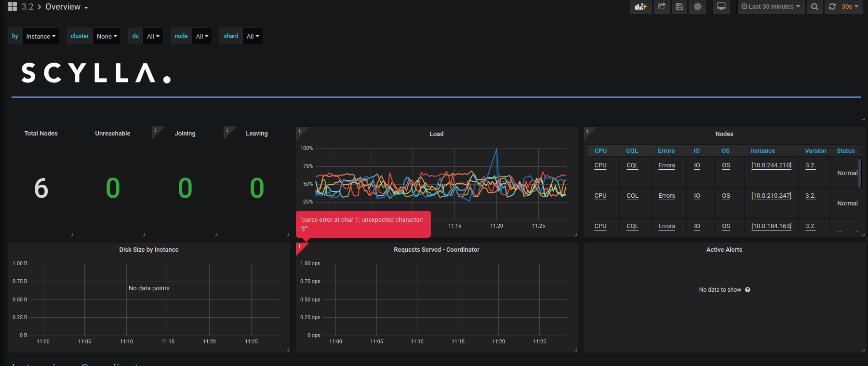
Task: Click the info corner on the Nodes panel
Action: point(588,131)
